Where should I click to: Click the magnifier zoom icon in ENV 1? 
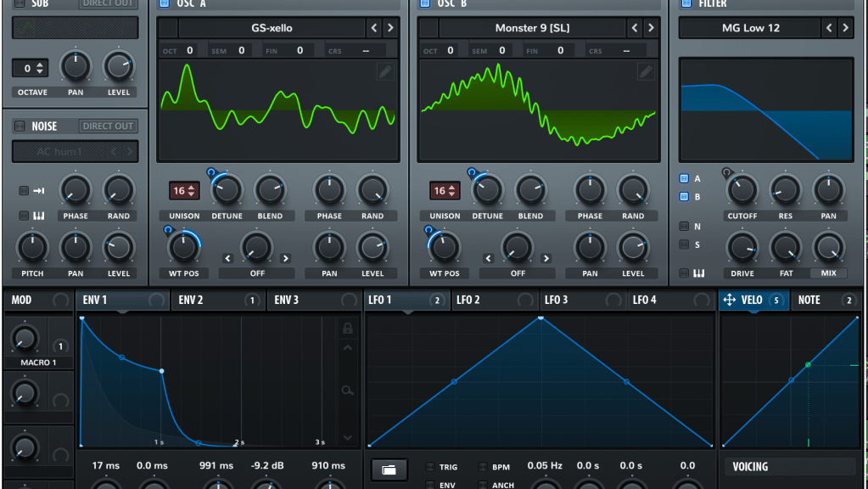[x=347, y=390]
